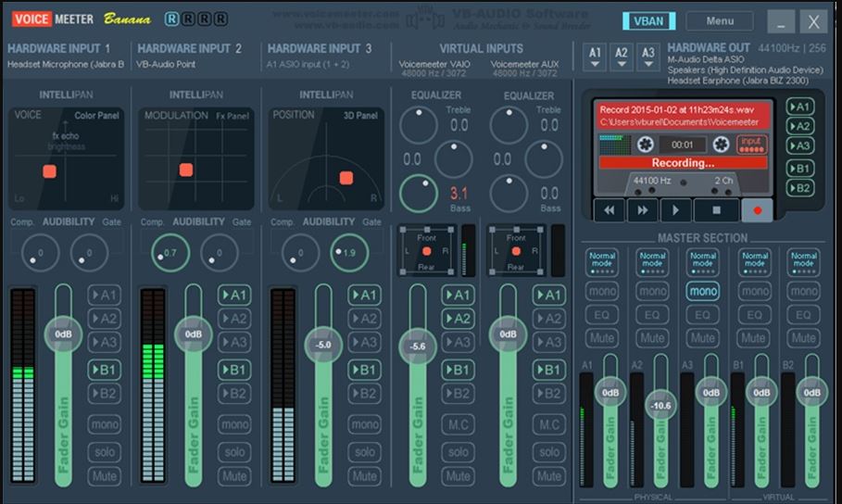The width and height of the screenshot is (842, 504).
Task: Click mono on the Hardware Input 3 strip
Action: (x=365, y=424)
